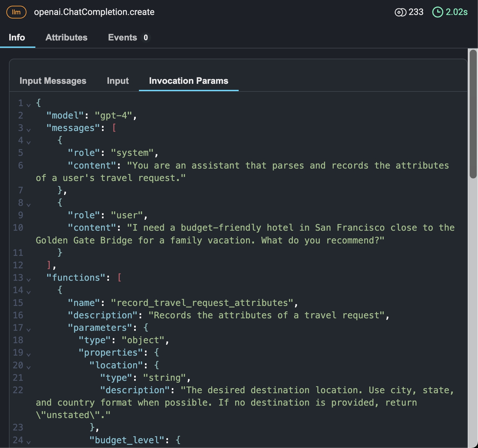
Task: Fold the user message object at line 8
Action: 29,205
